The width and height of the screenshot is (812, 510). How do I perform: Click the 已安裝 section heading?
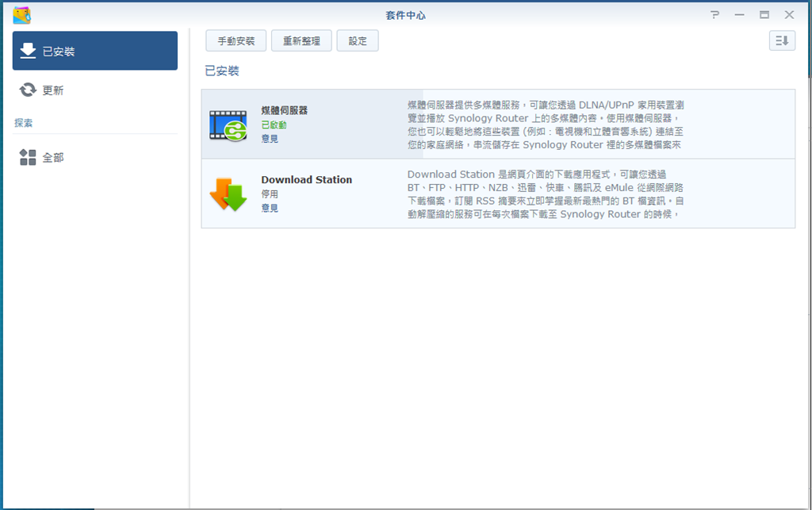(222, 71)
